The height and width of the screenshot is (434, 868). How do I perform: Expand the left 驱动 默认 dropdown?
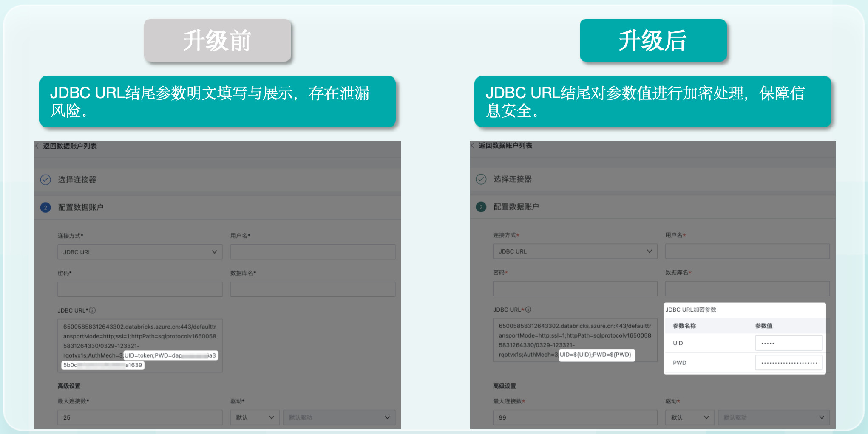(x=255, y=417)
